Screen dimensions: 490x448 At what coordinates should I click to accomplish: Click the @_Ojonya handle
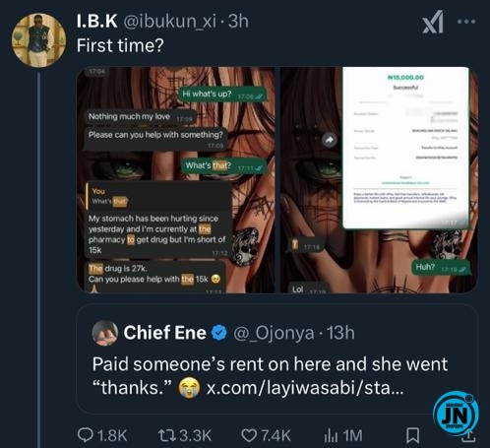tap(274, 333)
